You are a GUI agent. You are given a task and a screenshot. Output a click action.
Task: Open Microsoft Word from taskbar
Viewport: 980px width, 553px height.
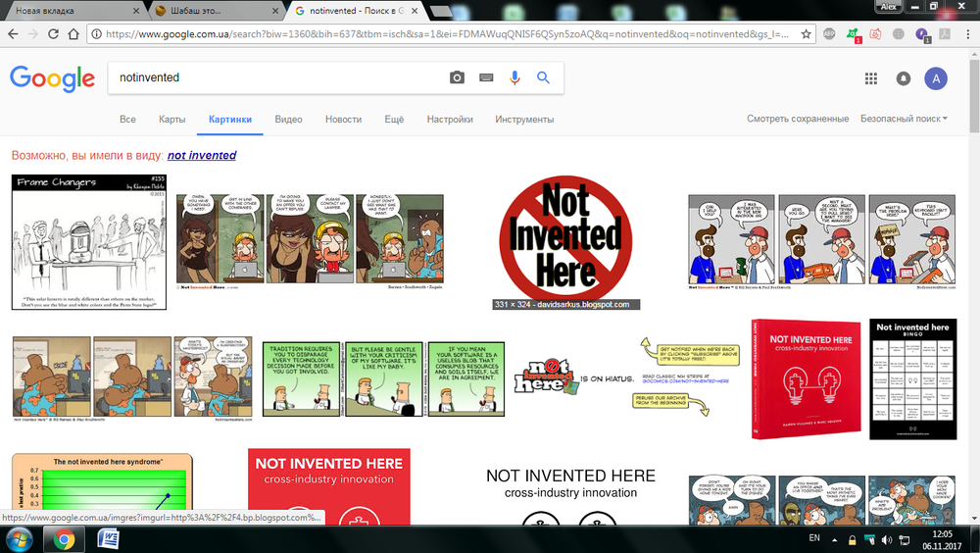pos(108,538)
